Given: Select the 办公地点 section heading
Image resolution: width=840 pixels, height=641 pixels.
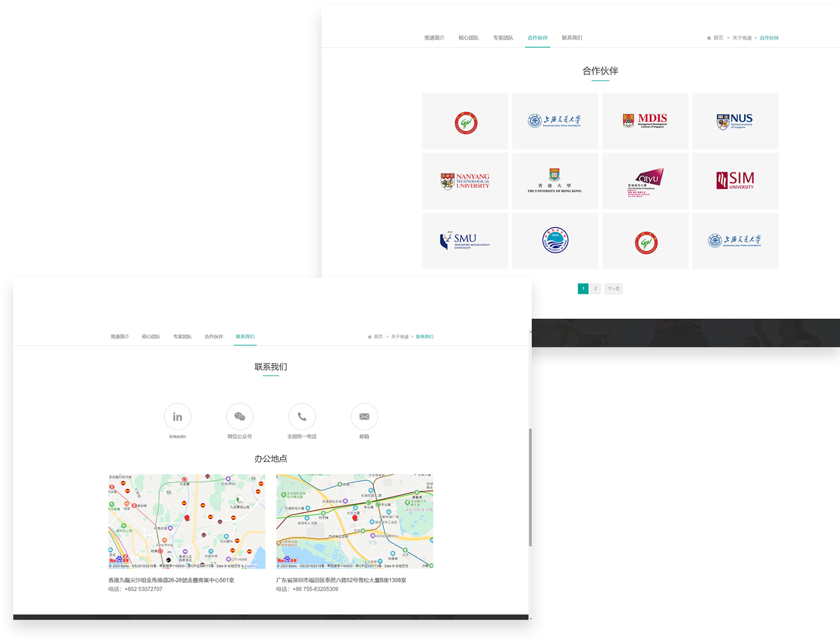Looking at the screenshot, I should point(271,458).
